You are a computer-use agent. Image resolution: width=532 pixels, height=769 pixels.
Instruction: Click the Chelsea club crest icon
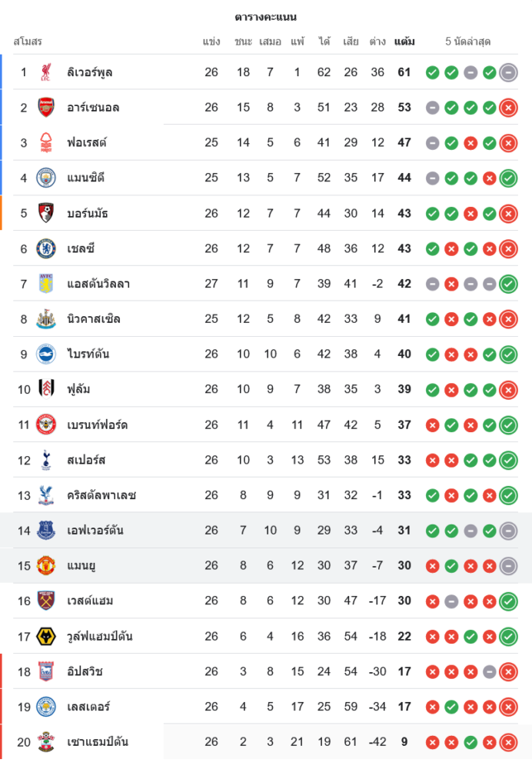click(46, 248)
